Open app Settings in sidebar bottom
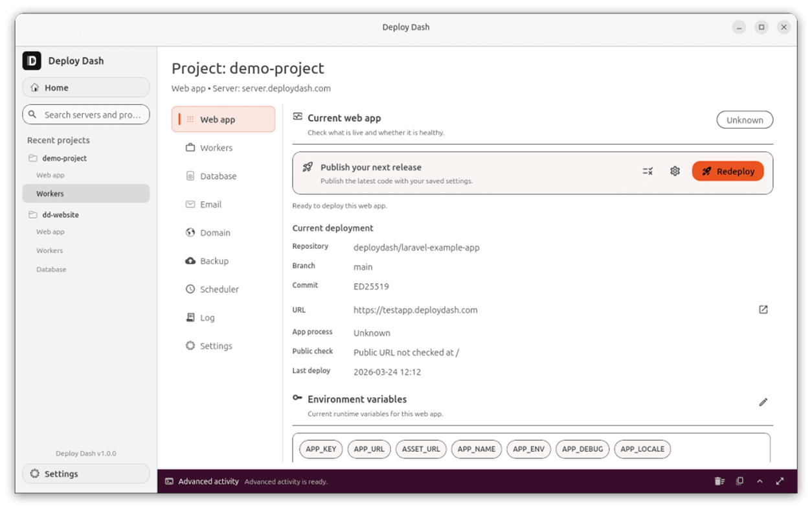The height and width of the screenshot is (510, 812). [86, 474]
